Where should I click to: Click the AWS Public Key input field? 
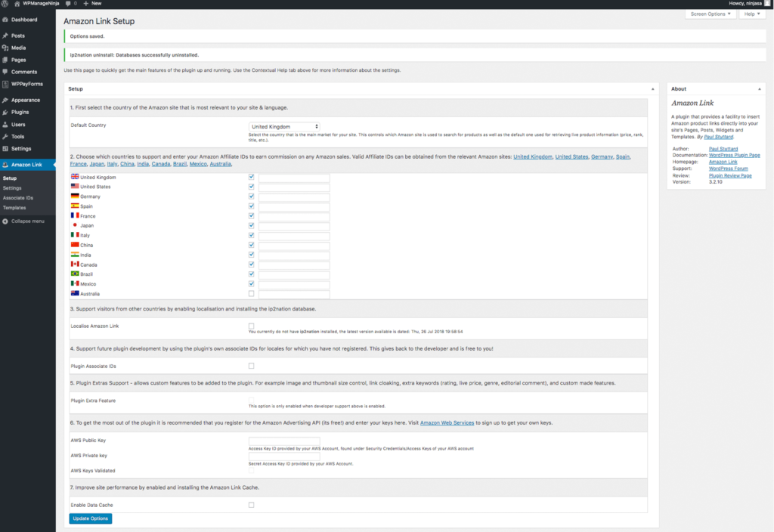point(284,441)
